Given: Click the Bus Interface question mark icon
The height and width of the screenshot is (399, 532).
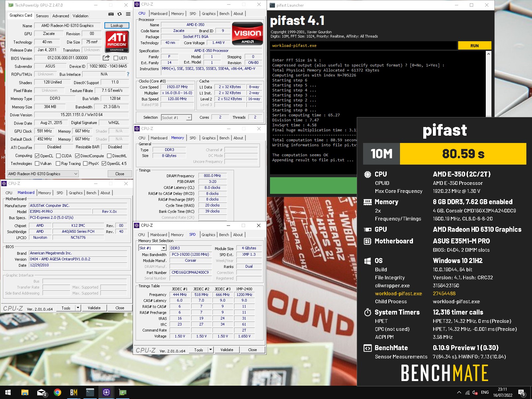Looking at the screenshot, I should pos(128,74).
